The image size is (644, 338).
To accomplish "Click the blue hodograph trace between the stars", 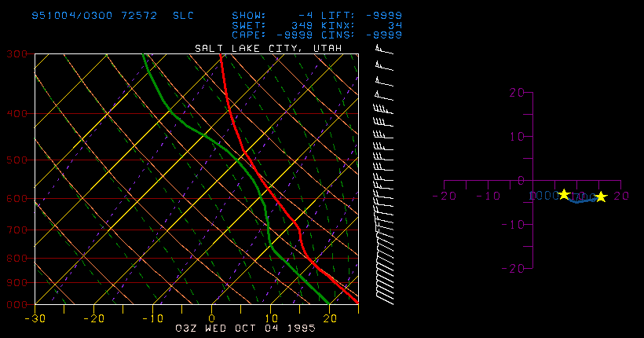I will [x=580, y=201].
